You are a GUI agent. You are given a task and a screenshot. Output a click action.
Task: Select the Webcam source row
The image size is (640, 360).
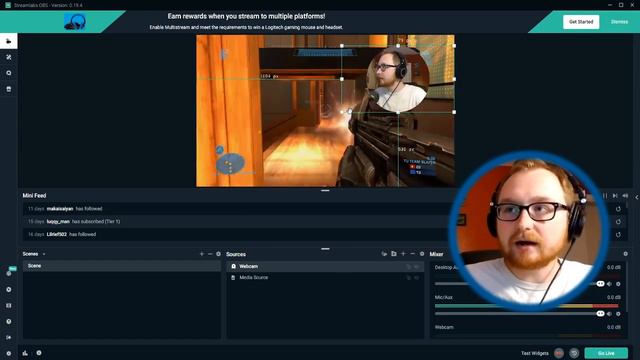click(325, 267)
